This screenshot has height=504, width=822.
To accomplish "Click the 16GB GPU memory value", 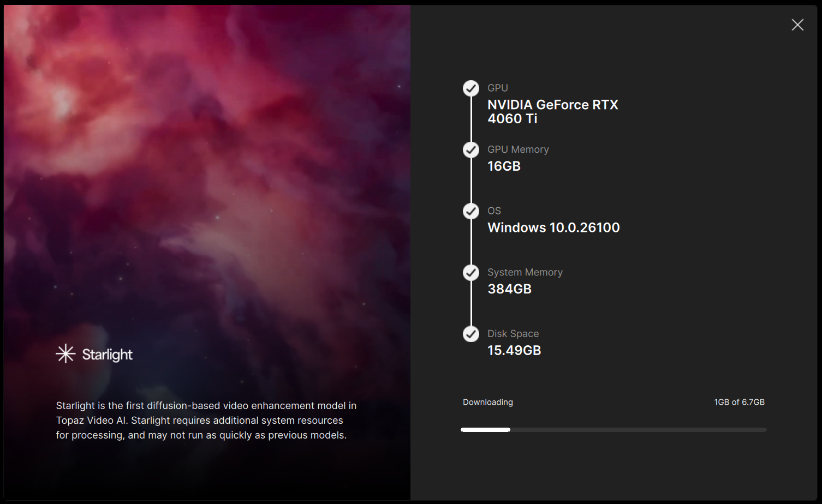I will coord(504,166).
